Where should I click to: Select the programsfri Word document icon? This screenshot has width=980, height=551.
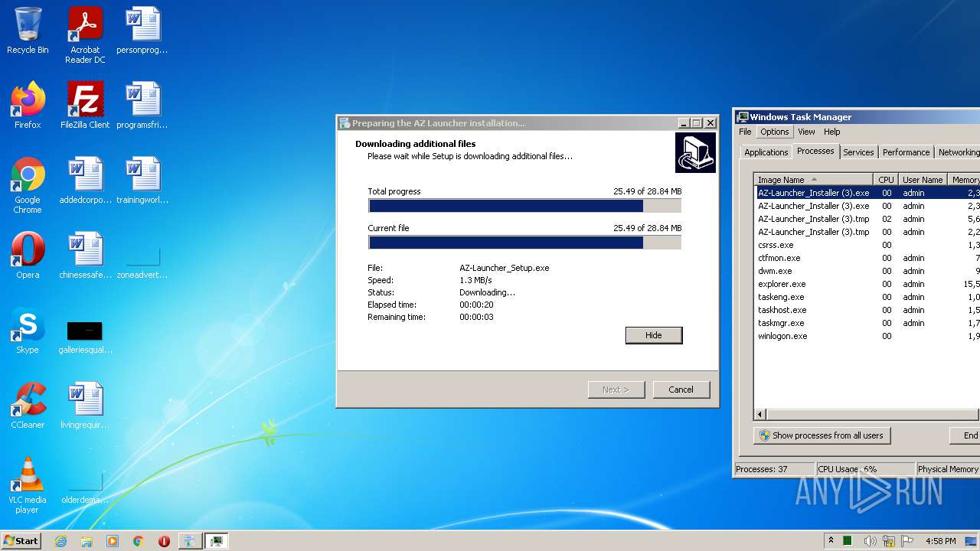[142, 106]
